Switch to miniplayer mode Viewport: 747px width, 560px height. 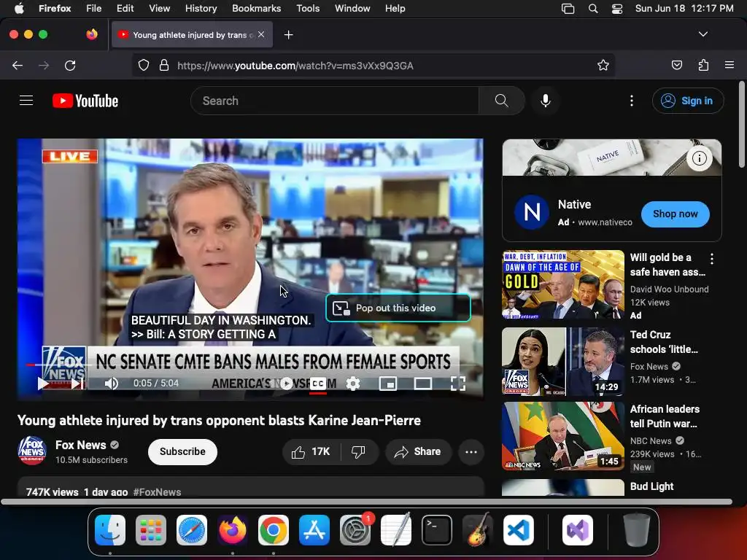[x=388, y=384]
